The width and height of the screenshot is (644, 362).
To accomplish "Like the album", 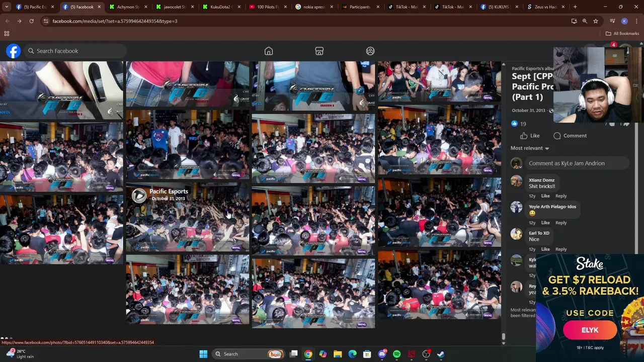I will click(x=530, y=136).
